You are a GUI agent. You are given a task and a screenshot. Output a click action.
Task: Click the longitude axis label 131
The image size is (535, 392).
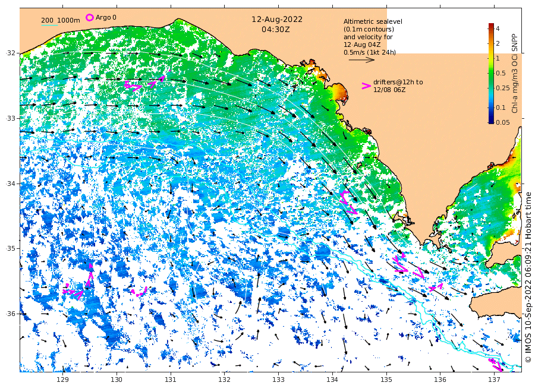(171, 380)
